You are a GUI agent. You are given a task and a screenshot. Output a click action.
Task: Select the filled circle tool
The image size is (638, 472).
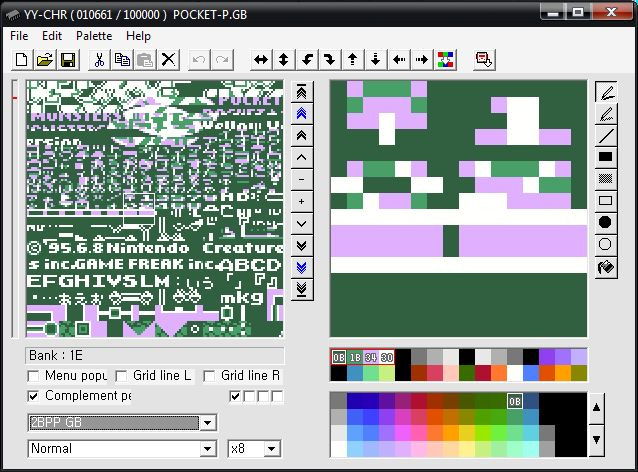[606, 223]
